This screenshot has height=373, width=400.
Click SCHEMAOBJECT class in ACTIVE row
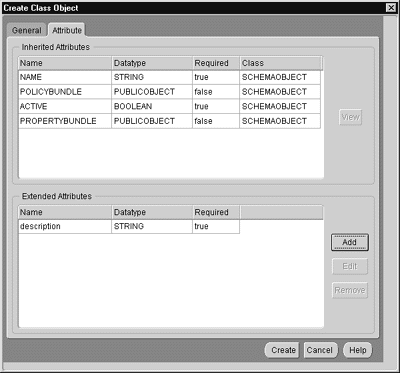click(280, 106)
